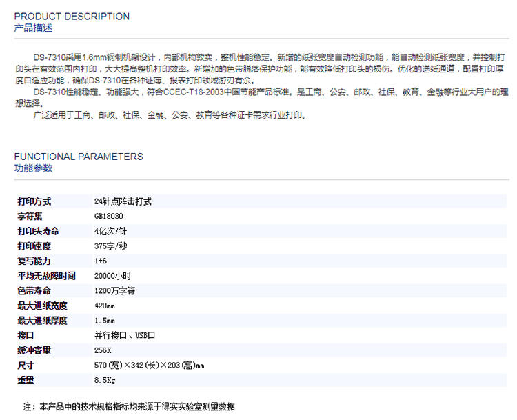This screenshot has width=517, height=420.
Task: Select the 打印头寿命 row label
Action: click(39, 232)
